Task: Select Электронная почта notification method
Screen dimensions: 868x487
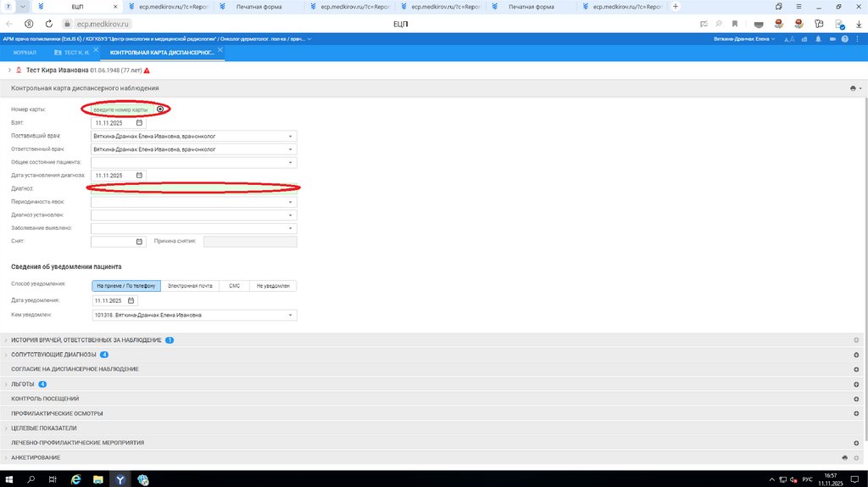Action: coord(190,286)
